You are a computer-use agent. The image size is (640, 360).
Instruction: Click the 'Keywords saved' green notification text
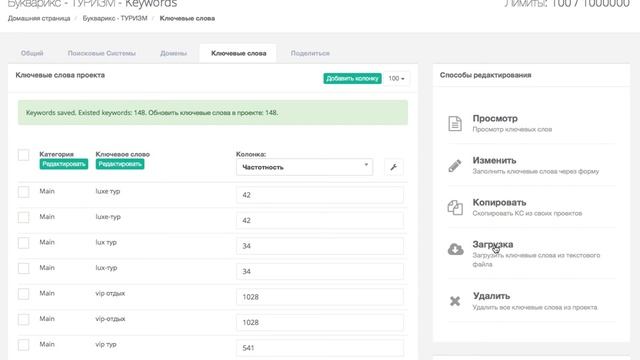coord(152,113)
